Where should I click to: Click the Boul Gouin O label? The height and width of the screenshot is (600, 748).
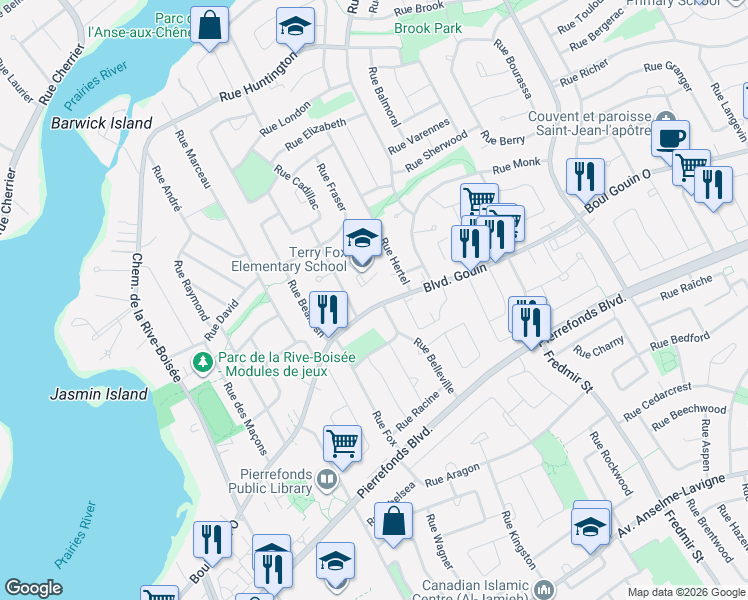[x=617, y=191]
